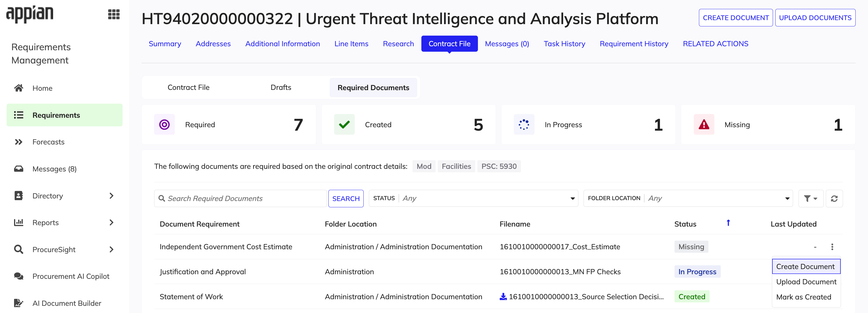Select Upload Document from the menu

[806, 282]
